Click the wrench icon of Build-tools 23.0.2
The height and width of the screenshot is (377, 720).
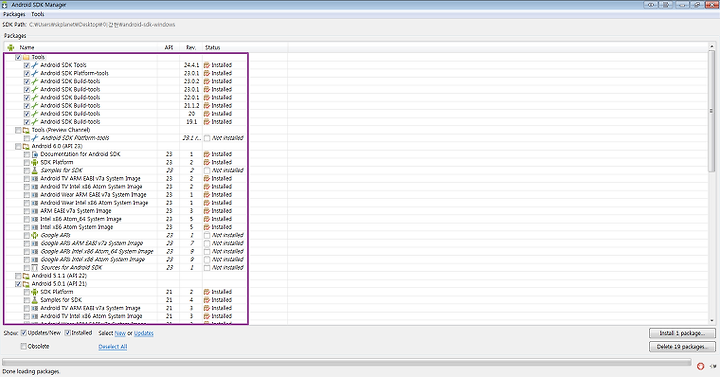point(34,81)
